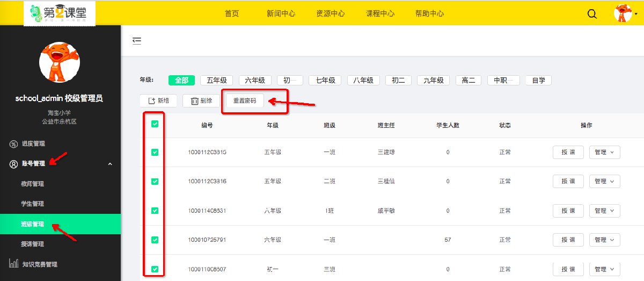This screenshot has height=281, width=644.
Task: Click the 进度管理 percent icon in sidebar
Action: 13,144
